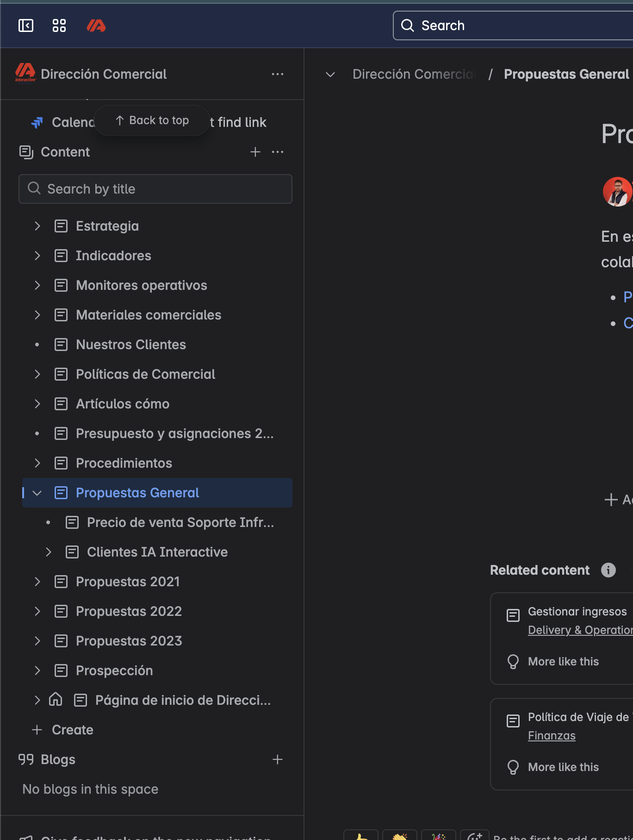This screenshot has width=633, height=840.
Task: Open the Dirección Comercial space options menu
Action: point(278,74)
